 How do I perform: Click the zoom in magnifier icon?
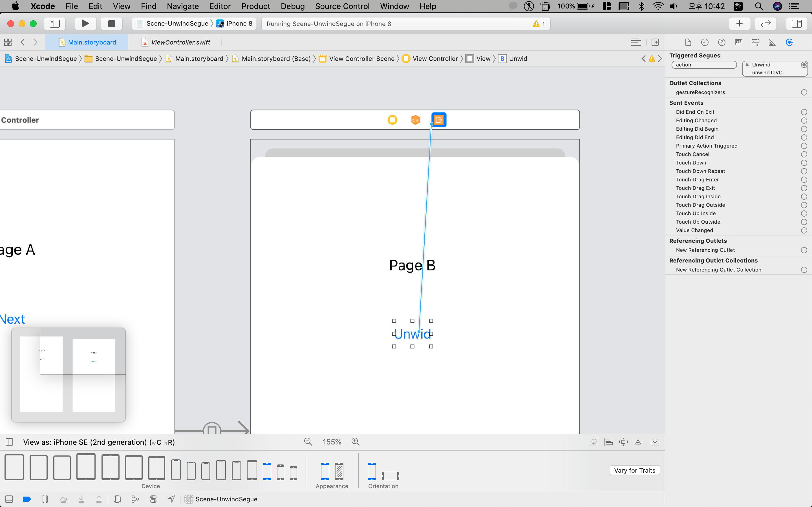pyautogui.click(x=355, y=442)
